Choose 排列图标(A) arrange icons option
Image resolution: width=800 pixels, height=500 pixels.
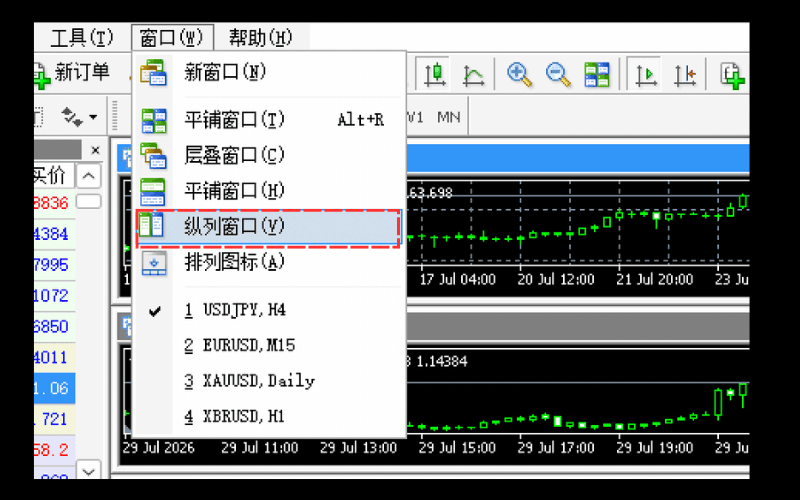click(269, 262)
